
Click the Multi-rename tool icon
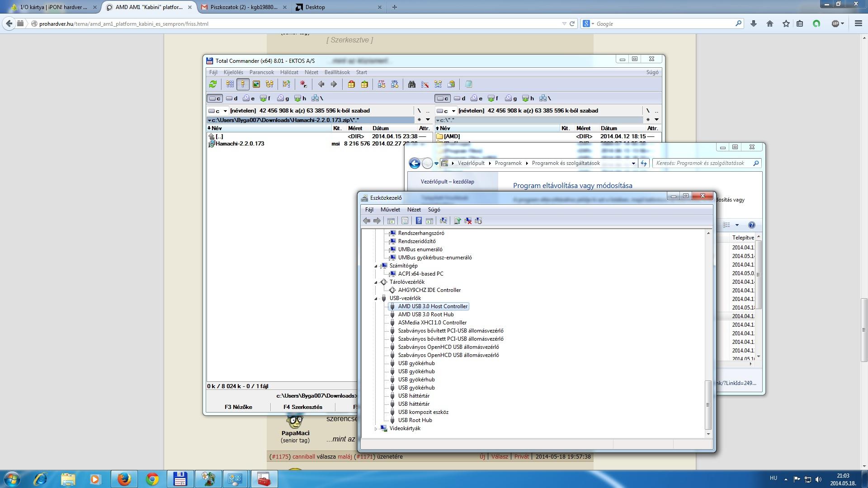click(425, 84)
